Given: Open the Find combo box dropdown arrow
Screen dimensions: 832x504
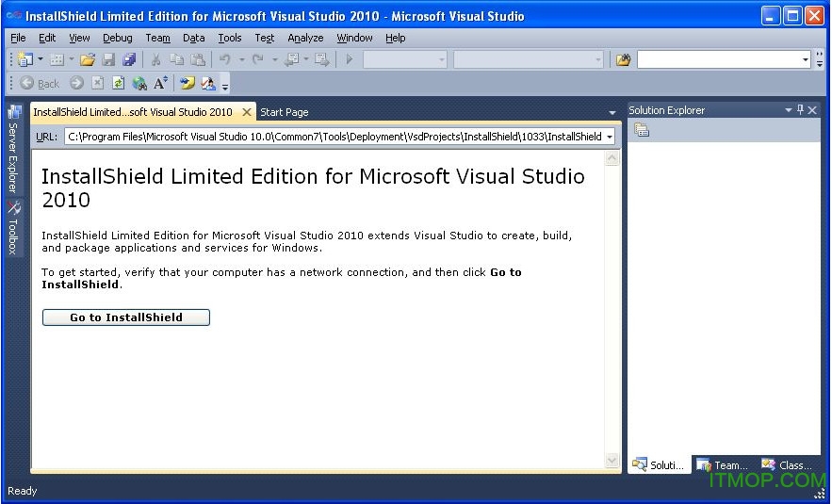Looking at the screenshot, I should [806, 59].
